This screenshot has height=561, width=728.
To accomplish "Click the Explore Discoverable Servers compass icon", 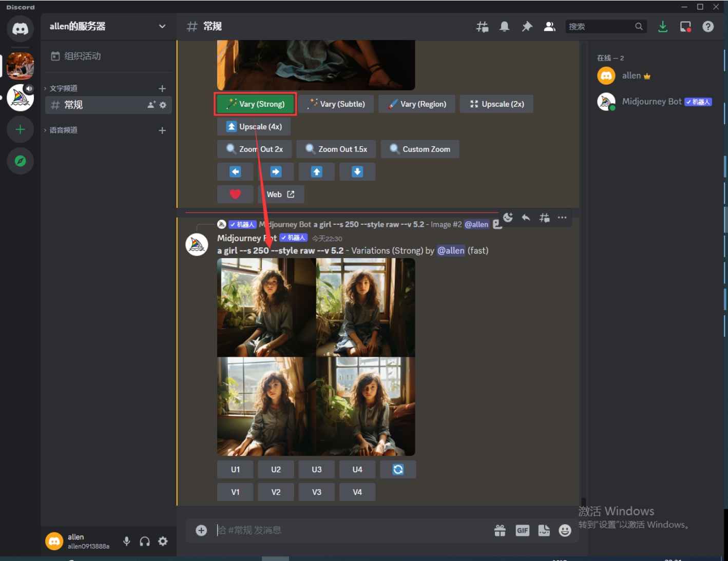I will 21,161.
